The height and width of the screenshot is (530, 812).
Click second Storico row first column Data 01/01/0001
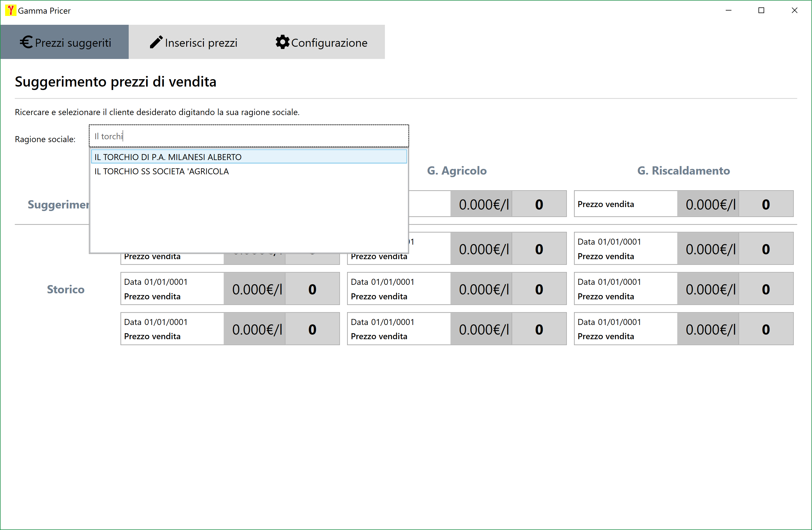[x=155, y=282]
